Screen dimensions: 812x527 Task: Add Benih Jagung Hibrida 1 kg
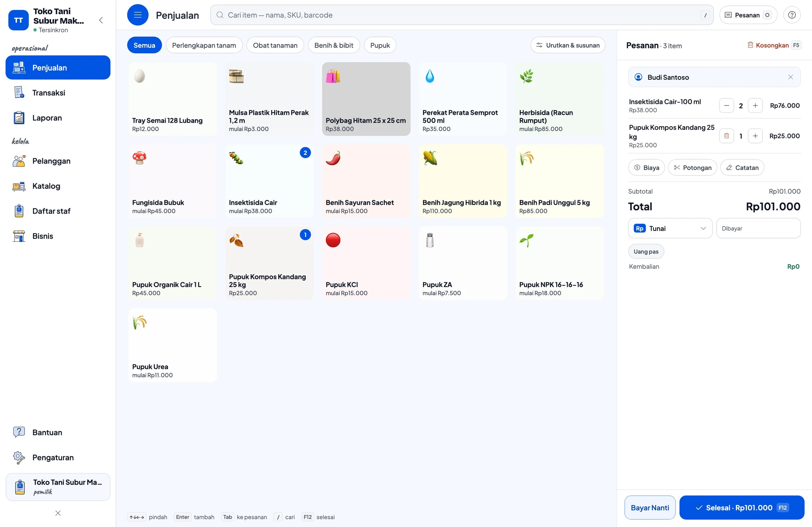click(463, 181)
